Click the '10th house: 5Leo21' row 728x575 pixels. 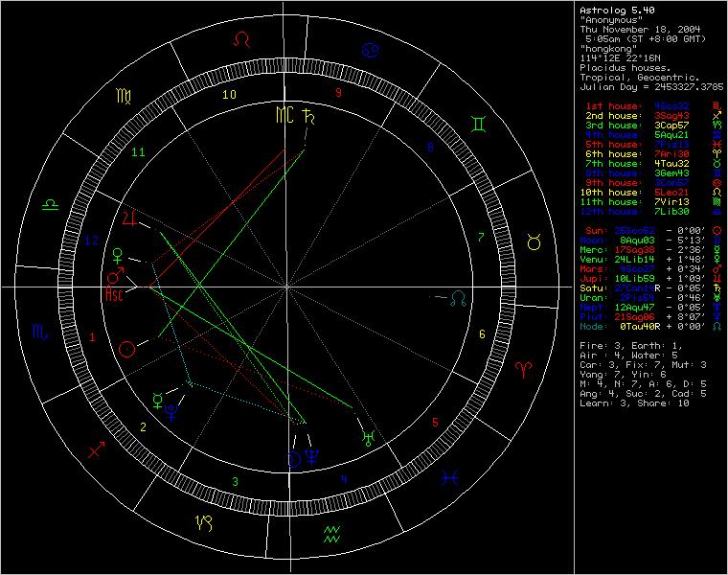point(651,193)
